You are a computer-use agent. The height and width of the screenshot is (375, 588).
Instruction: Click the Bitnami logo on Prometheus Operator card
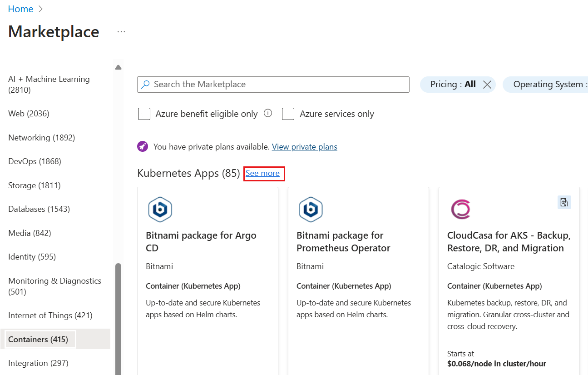(x=311, y=210)
